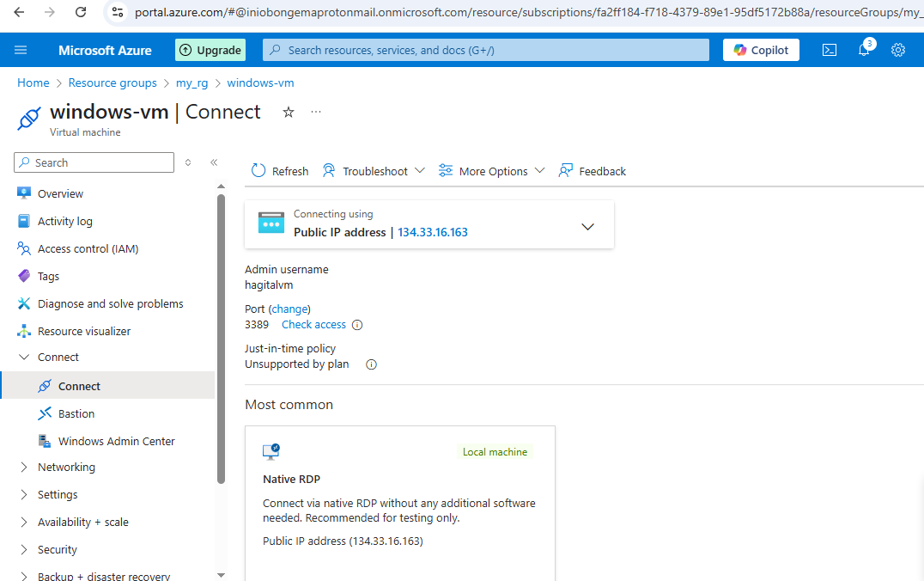Click the Local machine badge
This screenshot has width=924, height=581.
pyautogui.click(x=495, y=452)
